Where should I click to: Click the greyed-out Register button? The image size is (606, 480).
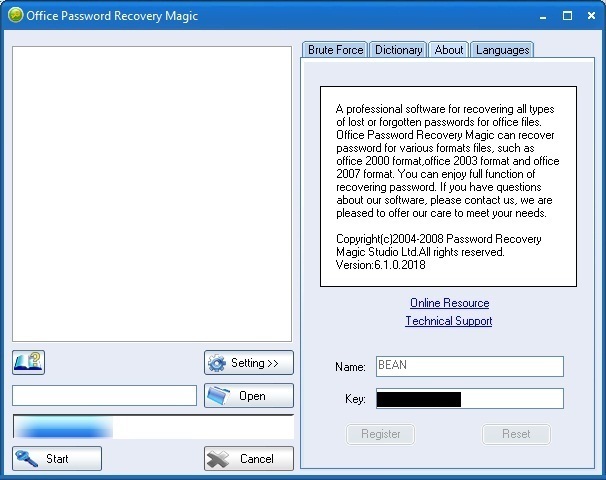(380, 434)
